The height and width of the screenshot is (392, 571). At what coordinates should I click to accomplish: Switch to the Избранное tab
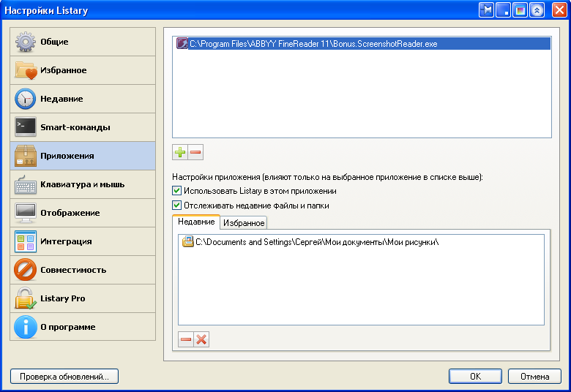(x=244, y=223)
